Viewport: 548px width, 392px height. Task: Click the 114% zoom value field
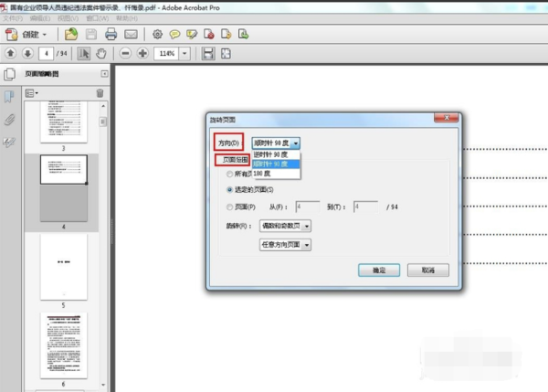(x=166, y=54)
